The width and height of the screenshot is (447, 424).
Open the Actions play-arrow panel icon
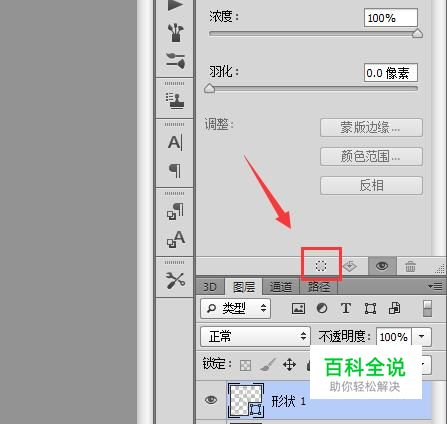[175, 5]
